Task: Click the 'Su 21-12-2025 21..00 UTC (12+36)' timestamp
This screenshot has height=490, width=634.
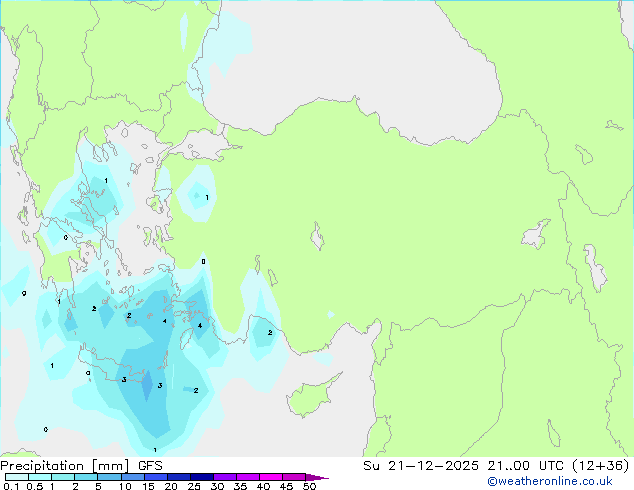Action: pyautogui.click(x=496, y=466)
